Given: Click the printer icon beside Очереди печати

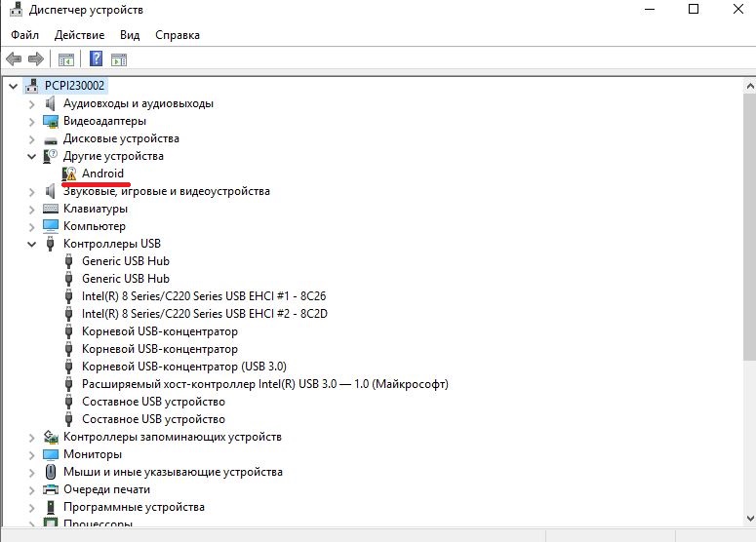Looking at the screenshot, I should pos(51,489).
